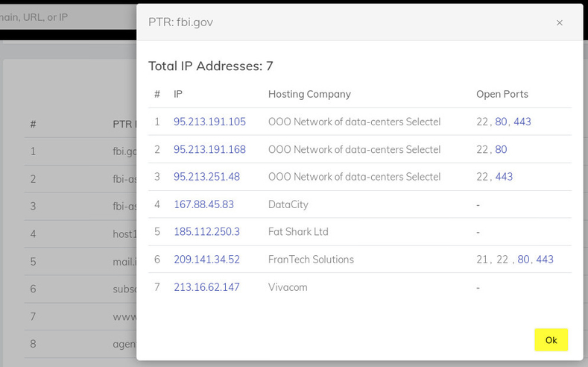Select port 22 text in 95.213.251.48 row
The height and width of the screenshot is (367, 588).
tap(482, 177)
